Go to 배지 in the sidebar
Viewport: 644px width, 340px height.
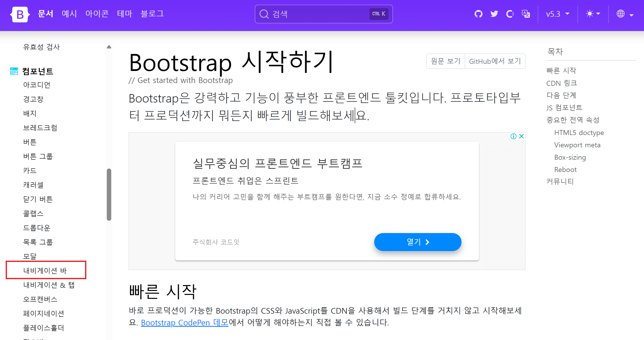30,113
